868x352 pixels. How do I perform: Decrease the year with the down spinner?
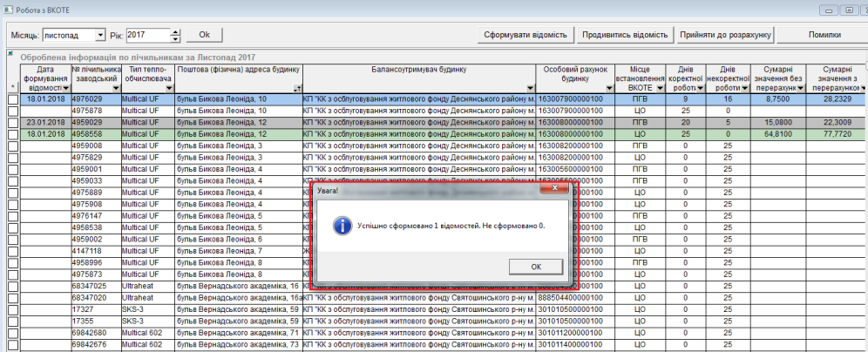click(x=176, y=39)
